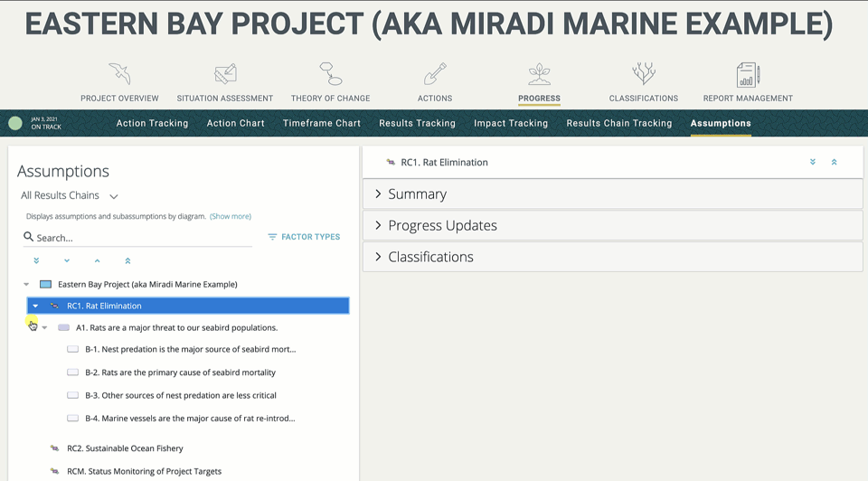Open Classifications coral icon
The image size is (868, 481).
644,73
